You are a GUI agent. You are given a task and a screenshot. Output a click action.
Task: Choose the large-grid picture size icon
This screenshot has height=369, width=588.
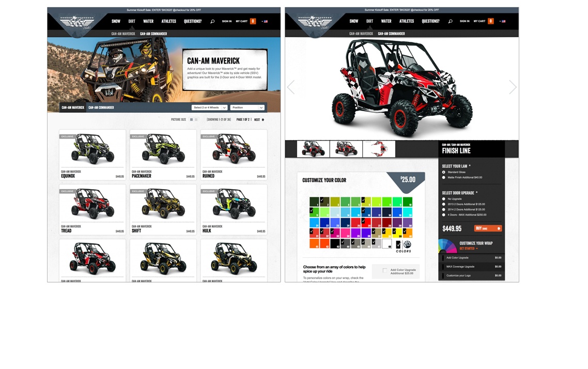click(191, 119)
